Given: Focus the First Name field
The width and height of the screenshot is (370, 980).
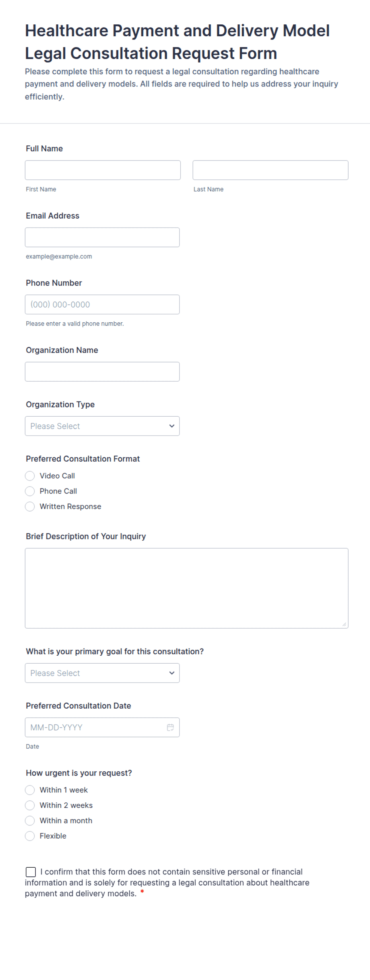Looking at the screenshot, I should click(103, 170).
